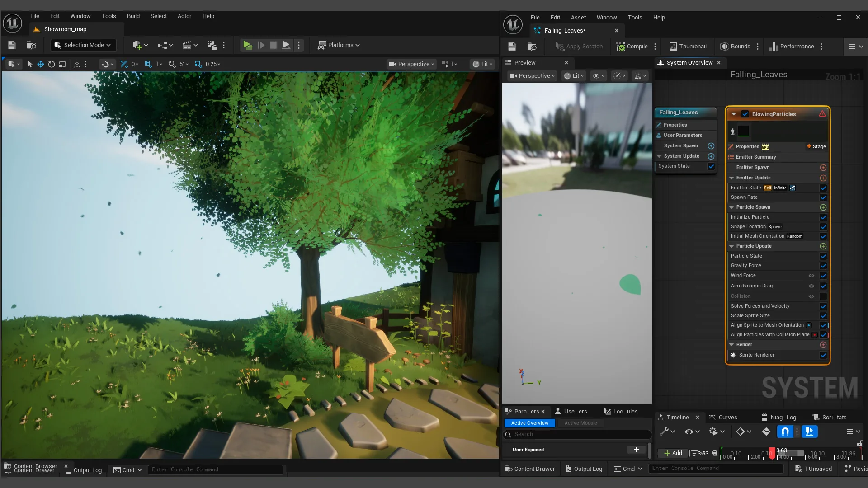The width and height of the screenshot is (868, 488).
Task: Click the parameters Search field
Action: [577, 435]
